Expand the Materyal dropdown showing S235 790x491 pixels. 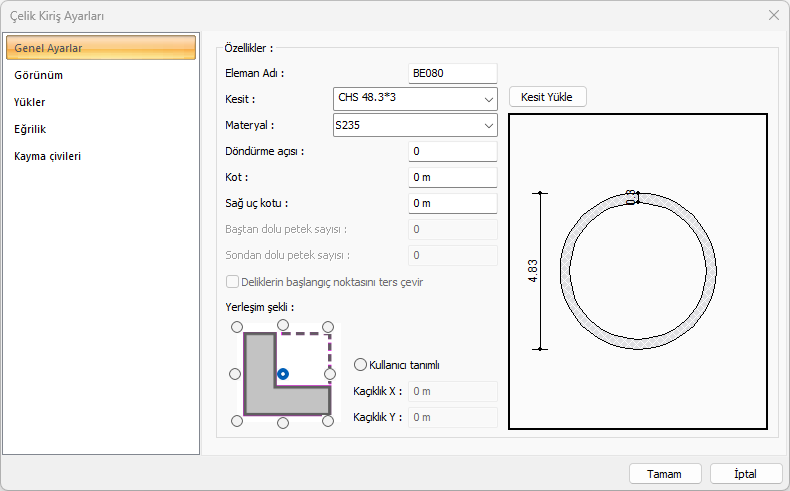[x=414, y=125]
